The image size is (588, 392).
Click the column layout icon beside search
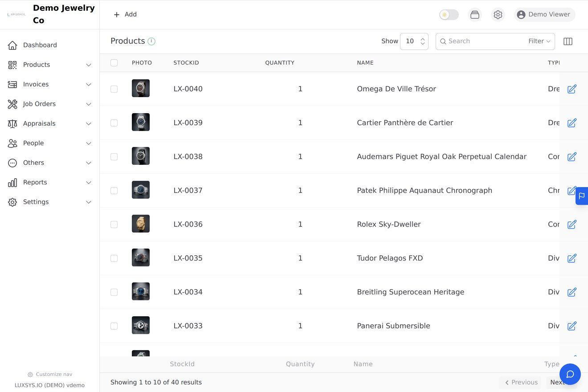click(568, 41)
